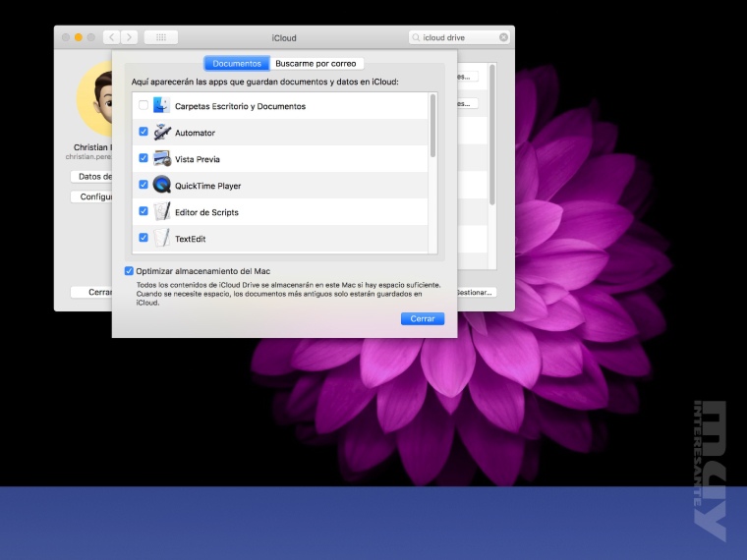
Task: Click the Finder icon for Carpetas Escritorio
Action: pos(161,106)
